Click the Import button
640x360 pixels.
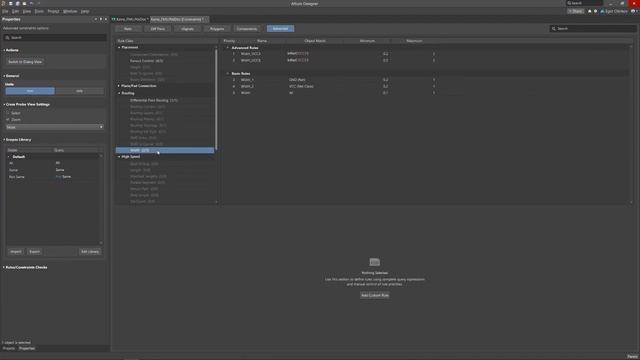(x=16, y=252)
